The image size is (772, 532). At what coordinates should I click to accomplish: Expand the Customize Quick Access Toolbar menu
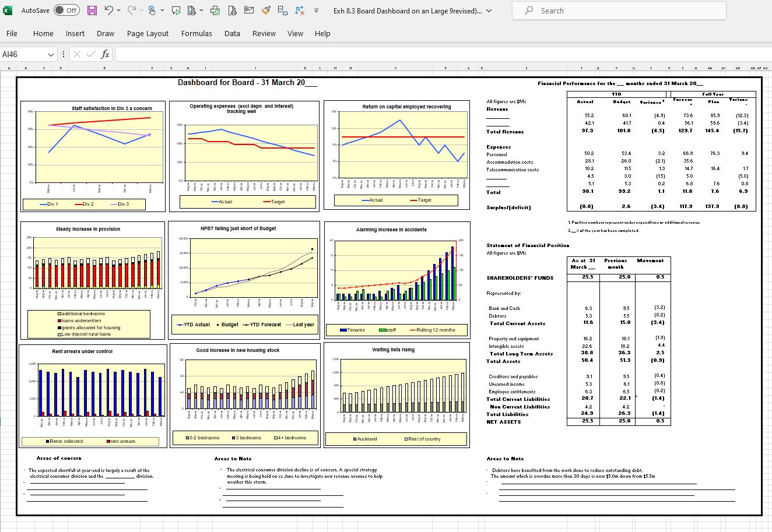(316, 10)
